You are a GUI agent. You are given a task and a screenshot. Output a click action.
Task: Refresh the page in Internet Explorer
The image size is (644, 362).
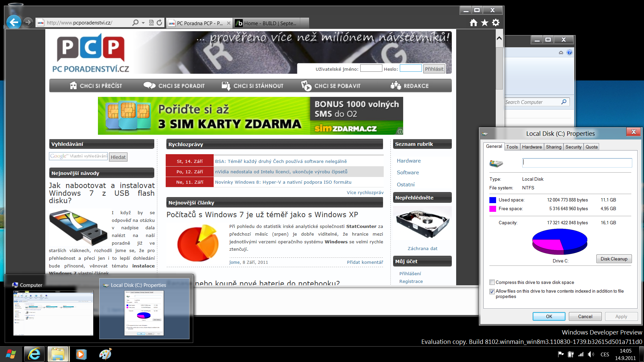[160, 22]
